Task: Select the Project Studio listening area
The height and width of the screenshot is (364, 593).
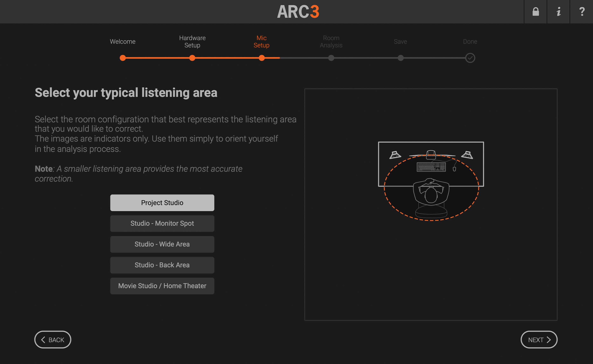Action: (162, 203)
